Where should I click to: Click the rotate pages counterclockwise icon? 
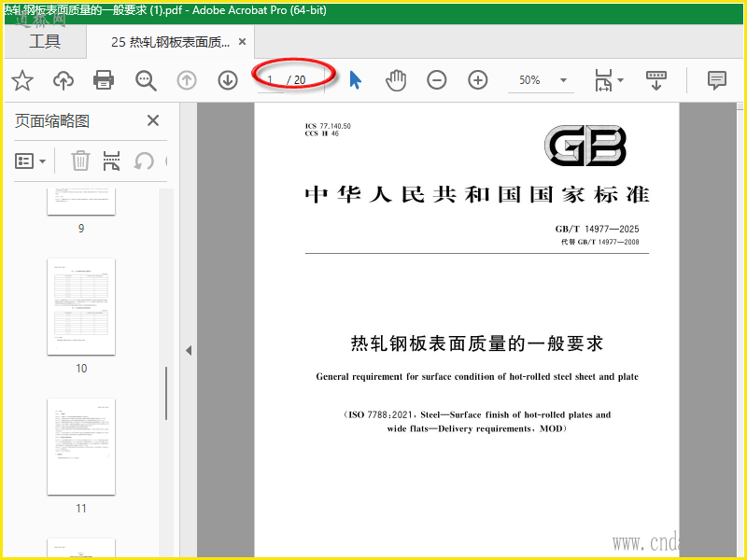[x=144, y=161]
